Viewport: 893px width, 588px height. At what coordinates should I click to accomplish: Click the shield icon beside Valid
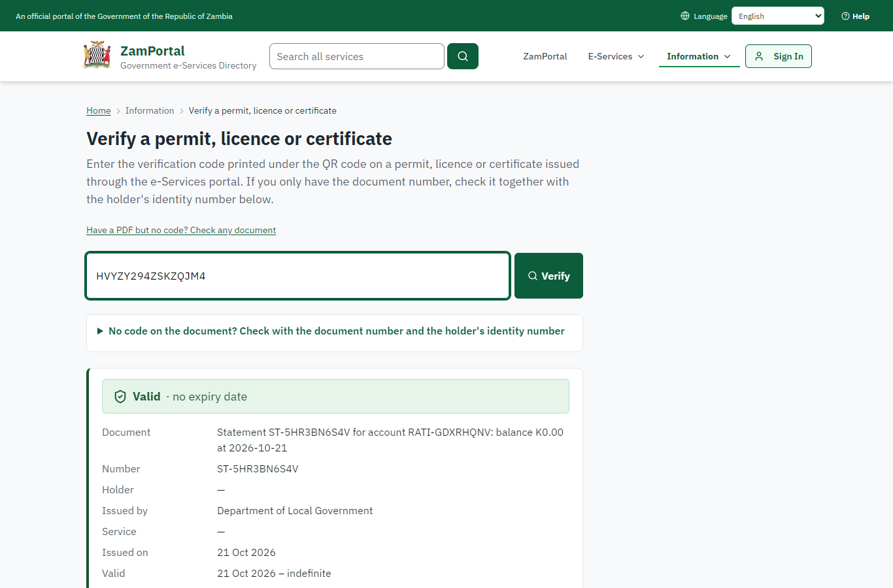click(120, 397)
